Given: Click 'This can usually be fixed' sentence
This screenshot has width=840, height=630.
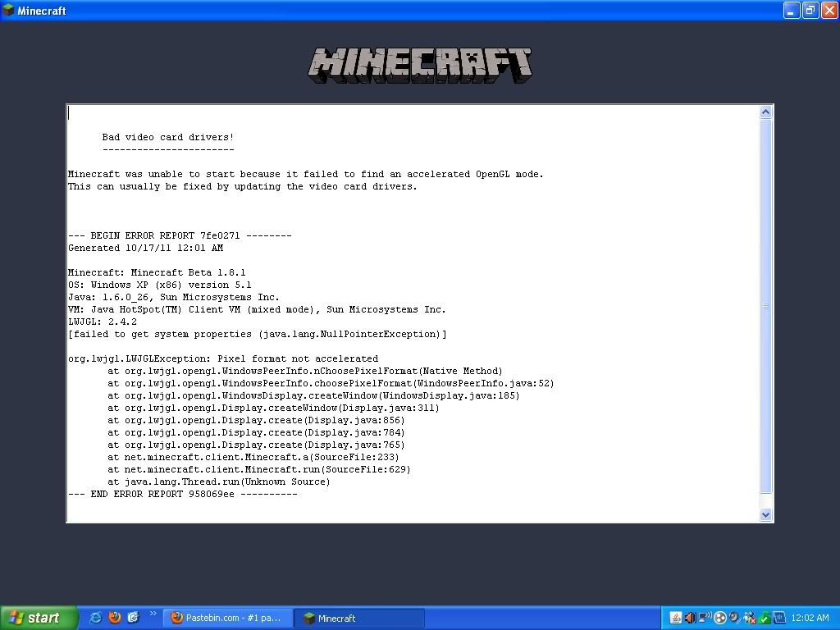Looking at the screenshot, I should coord(242,186).
